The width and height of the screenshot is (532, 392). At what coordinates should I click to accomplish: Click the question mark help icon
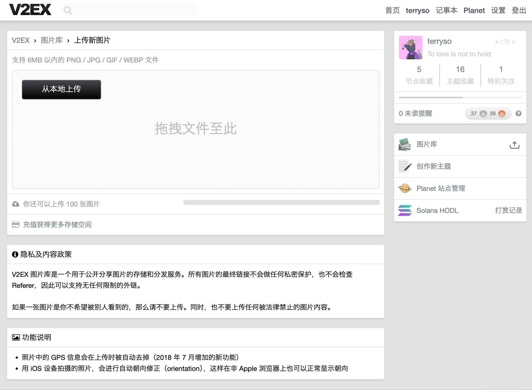(518, 113)
